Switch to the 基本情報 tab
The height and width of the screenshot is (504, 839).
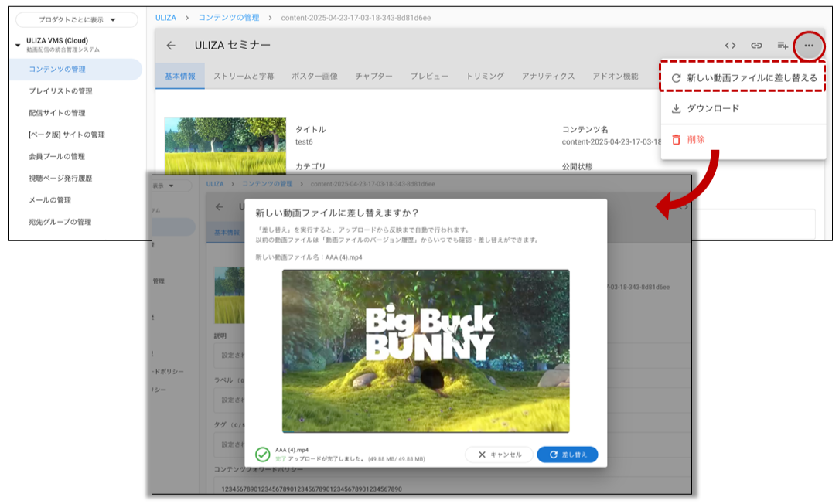(180, 76)
